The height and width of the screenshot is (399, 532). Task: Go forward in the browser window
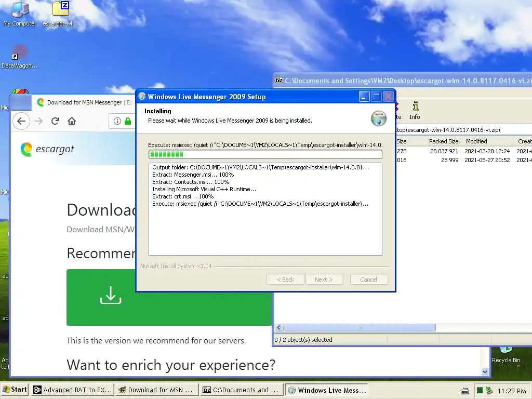point(38,121)
